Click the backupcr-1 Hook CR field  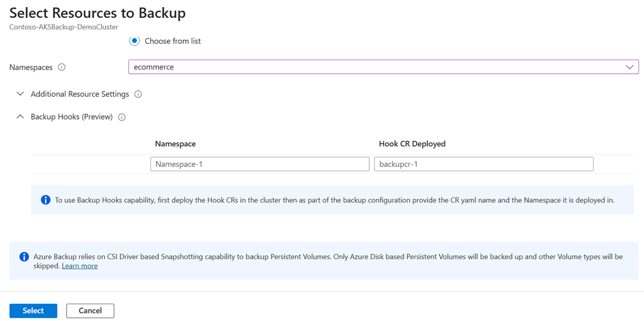point(484,164)
